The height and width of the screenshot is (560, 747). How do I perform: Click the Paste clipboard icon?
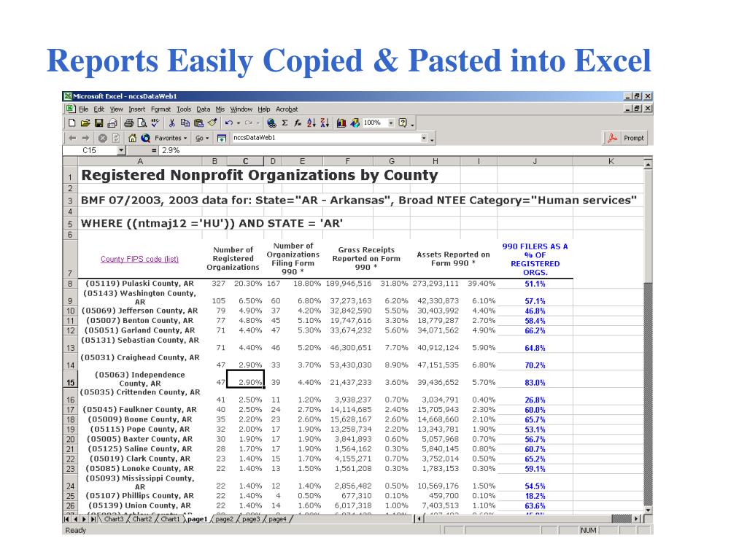point(198,122)
